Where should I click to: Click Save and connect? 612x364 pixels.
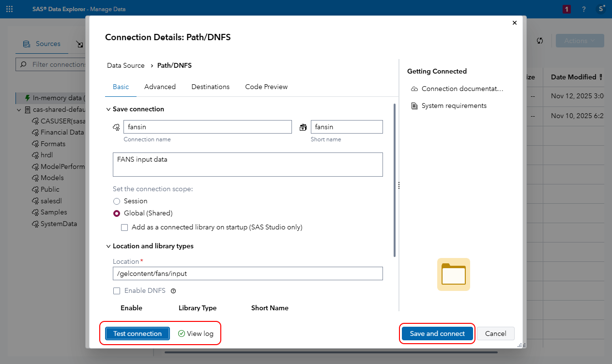436,334
